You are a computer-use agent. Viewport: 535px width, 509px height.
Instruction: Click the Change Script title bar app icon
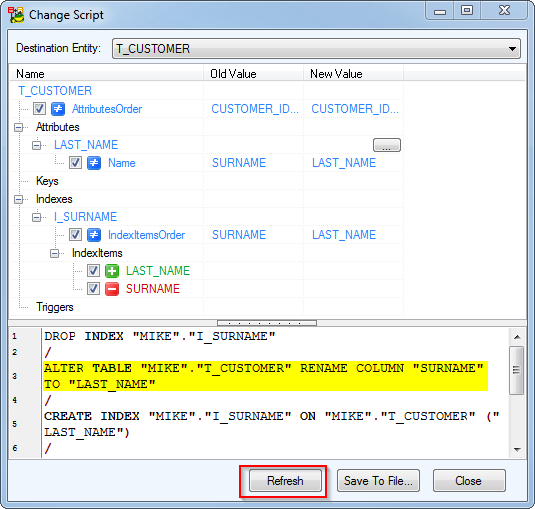[x=16, y=15]
